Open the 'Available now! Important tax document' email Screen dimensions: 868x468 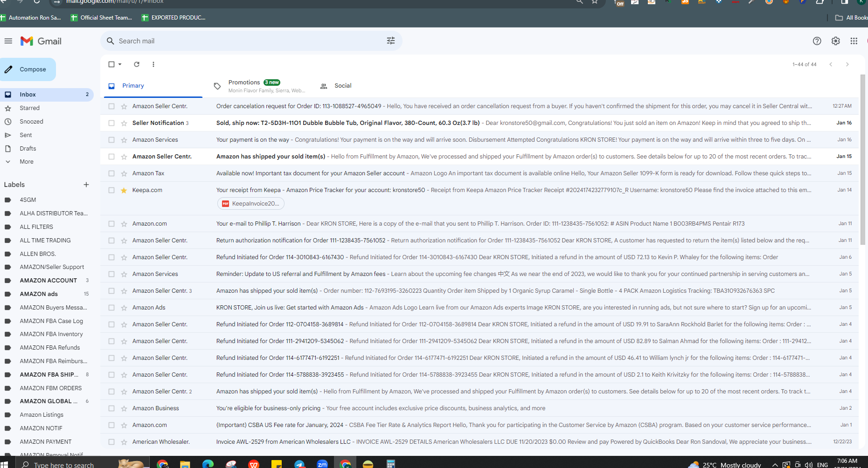(x=479, y=173)
